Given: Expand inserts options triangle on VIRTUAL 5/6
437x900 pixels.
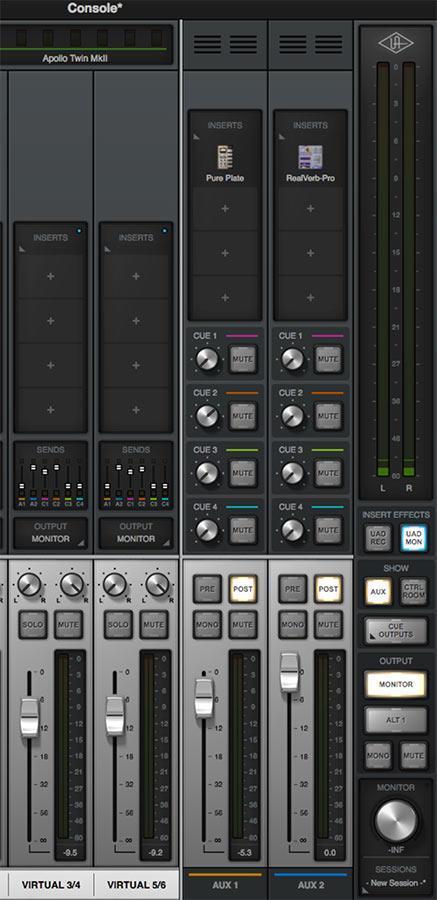Looking at the screenshot, I should pyautogui.click(x=107, y=249).
